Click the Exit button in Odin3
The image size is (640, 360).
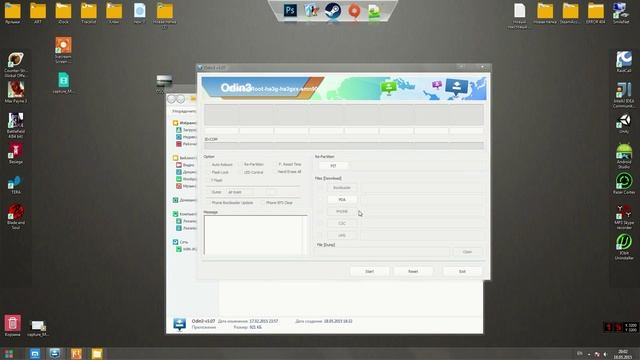pyautogui.click(x=462, y=271)
